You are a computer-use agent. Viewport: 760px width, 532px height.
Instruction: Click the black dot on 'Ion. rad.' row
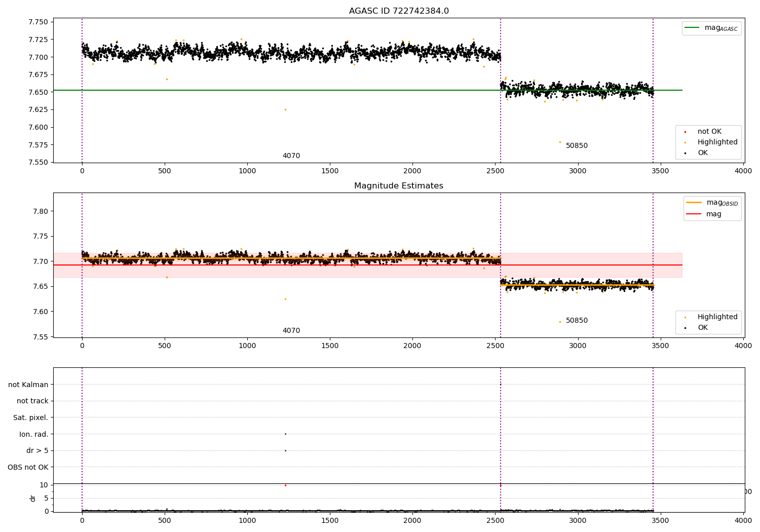[x=285, y=434]
